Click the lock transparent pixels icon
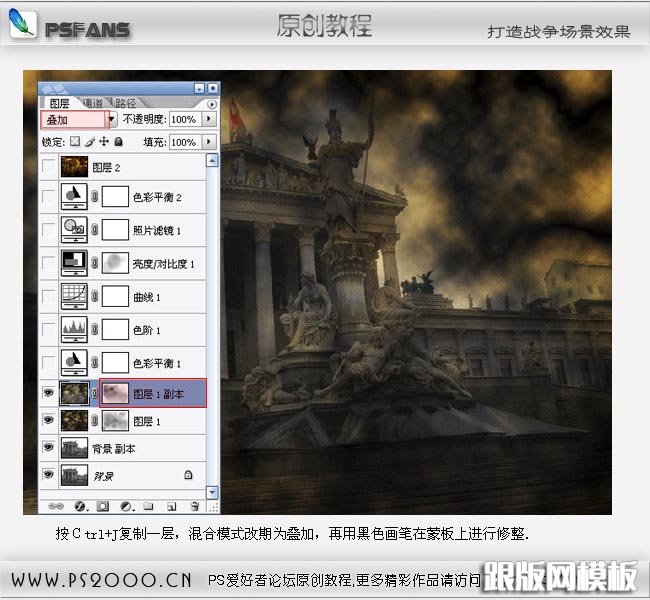 coord(74,142)
